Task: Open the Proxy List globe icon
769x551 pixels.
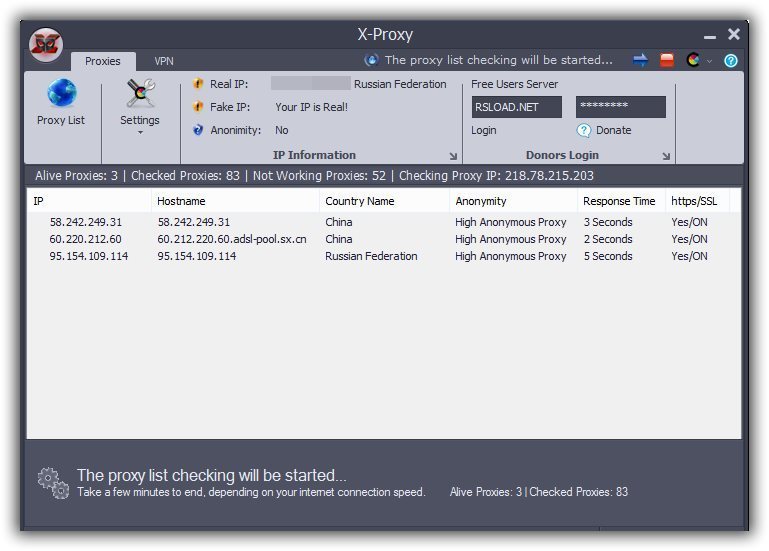Action: [61, 95]
